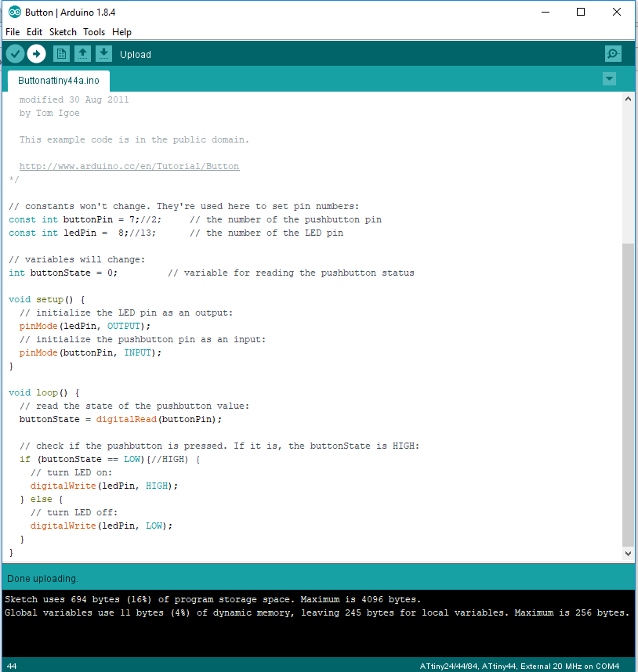
Task: Click the line number 44 in status bar
Action: [x=12, y=666]
